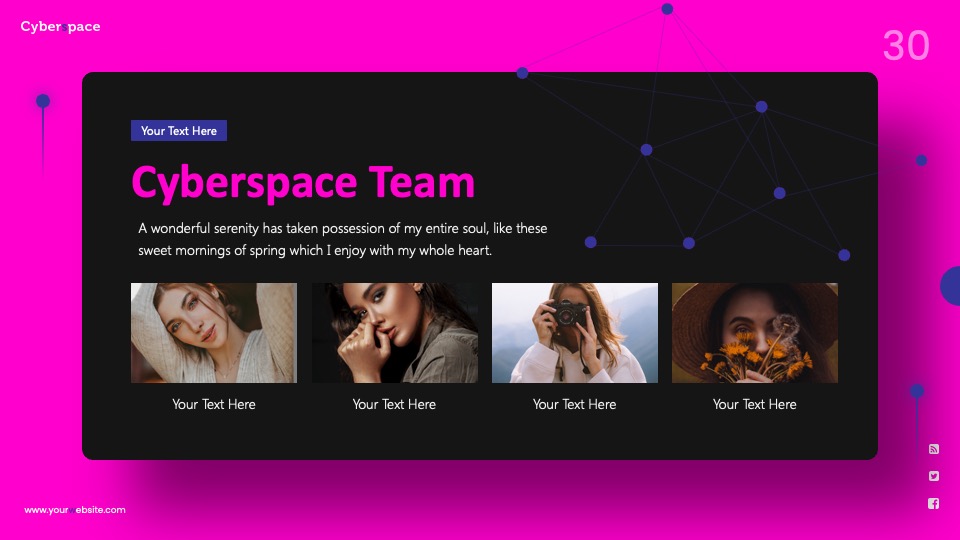Click the wonderful serenity paragraph text
This screenshot has width=960, height=540.
tap(342, 239)
